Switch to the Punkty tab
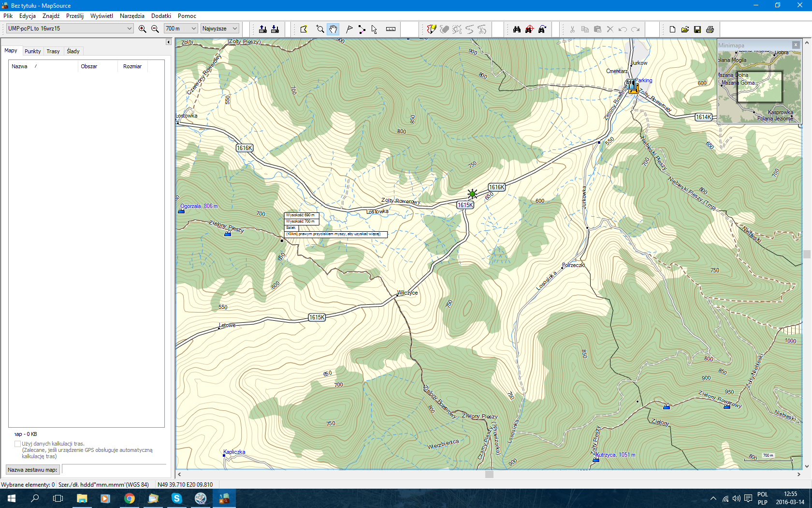Viewport: 812px width, 508px height. (33, 51)
